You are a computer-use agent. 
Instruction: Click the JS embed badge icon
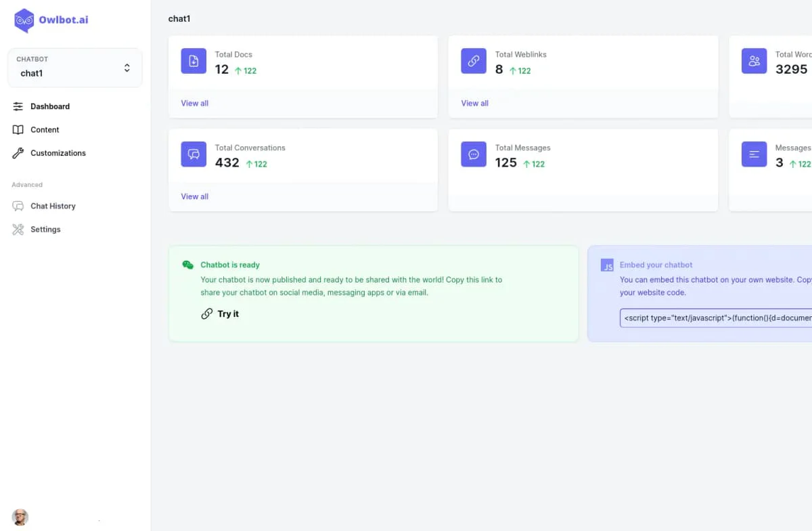[x=607, y=265]
